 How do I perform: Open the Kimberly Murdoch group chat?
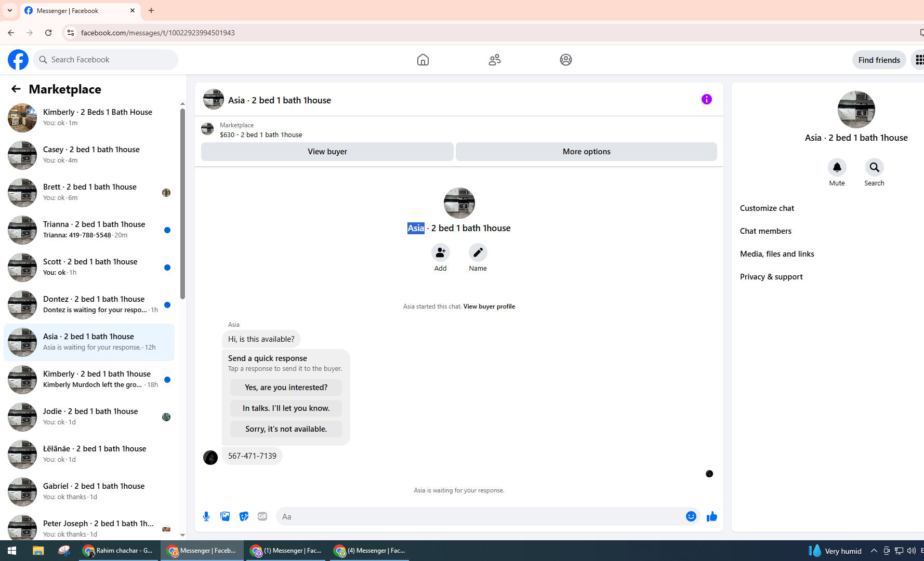[89, 379]
